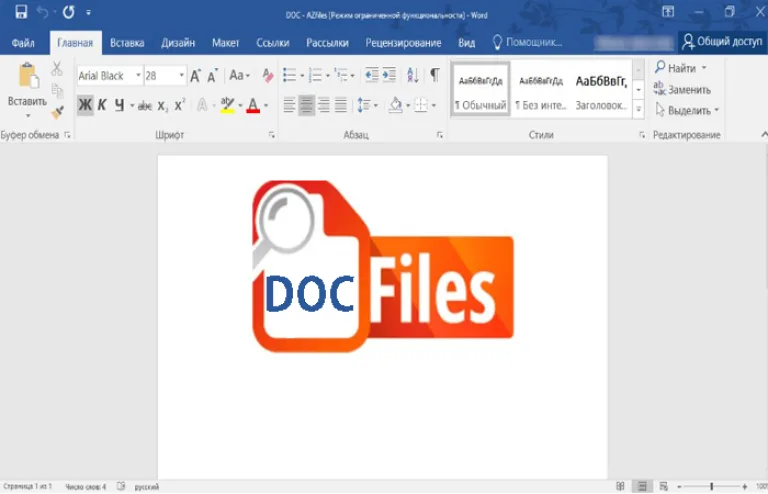768x494 pixels.
Task: Switch to the Дизайн tab
Action: 178,43
